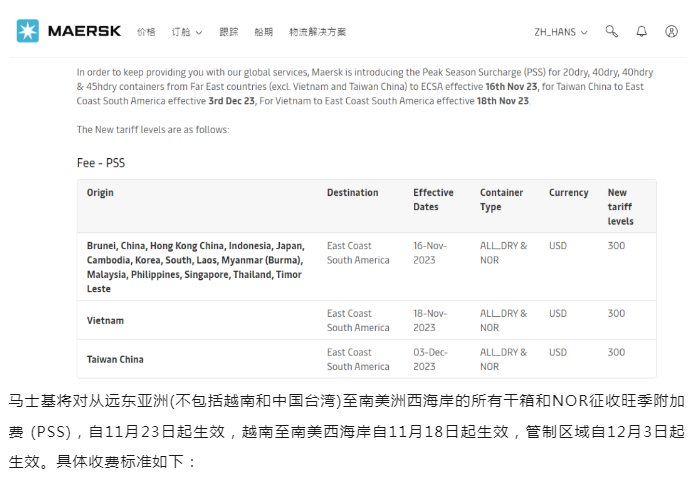Click Vietnam row's East Coast South America cell
The image size is (693, 479).
coord(358,320)
